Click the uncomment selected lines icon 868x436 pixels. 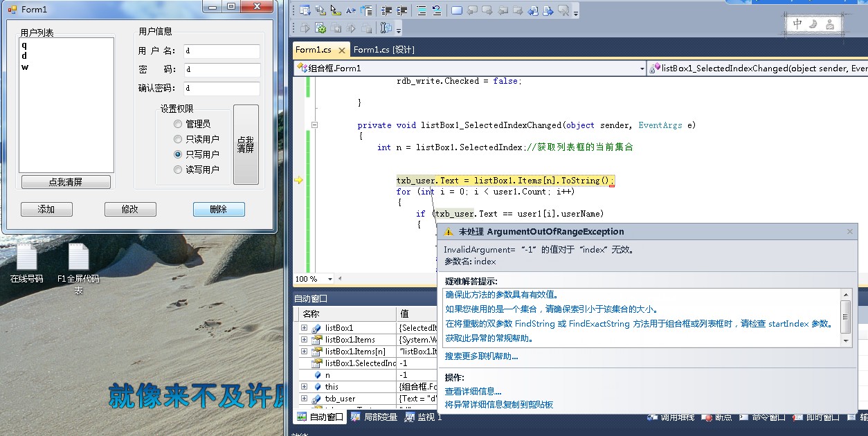click(x=437, y=10)
